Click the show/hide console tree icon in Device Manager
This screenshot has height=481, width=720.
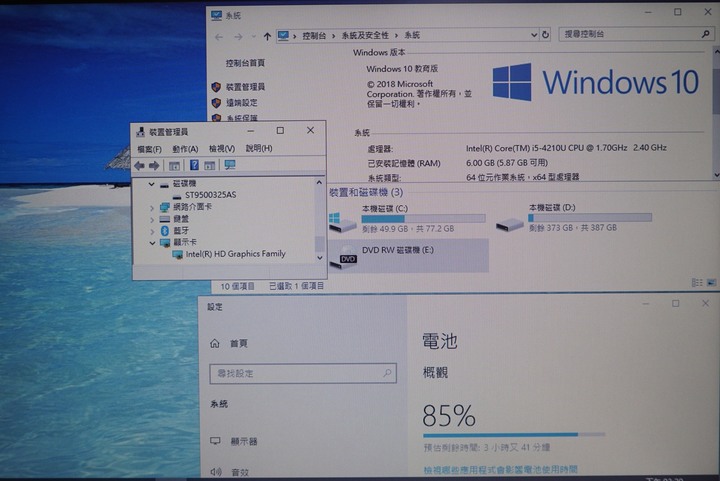174,165
